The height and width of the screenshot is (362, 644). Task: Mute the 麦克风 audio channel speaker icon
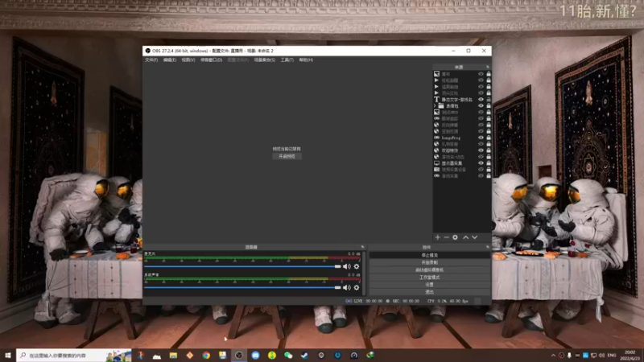347,266
